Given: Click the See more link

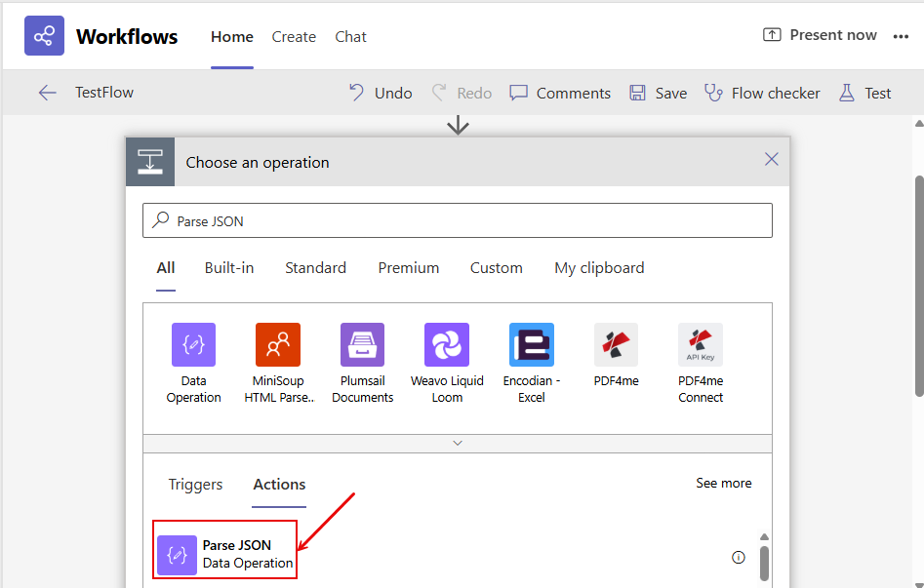Looking at the screenshot, I should coord(723,484).
